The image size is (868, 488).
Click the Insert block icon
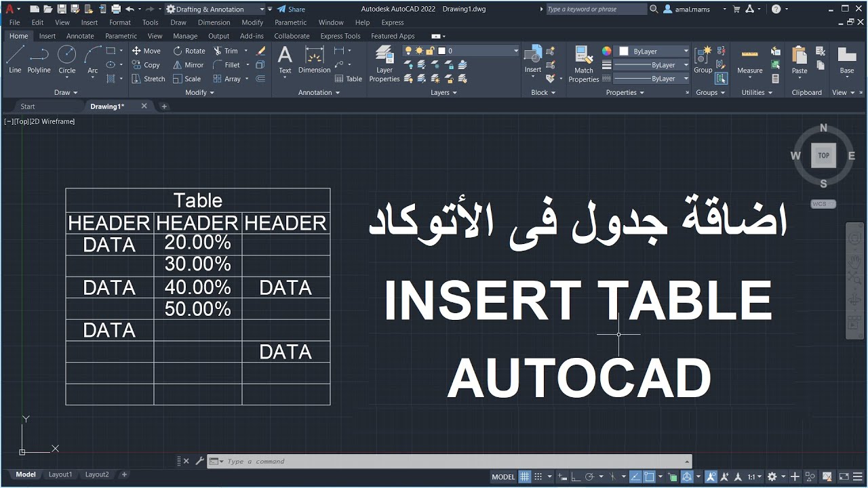pos(533,60)
